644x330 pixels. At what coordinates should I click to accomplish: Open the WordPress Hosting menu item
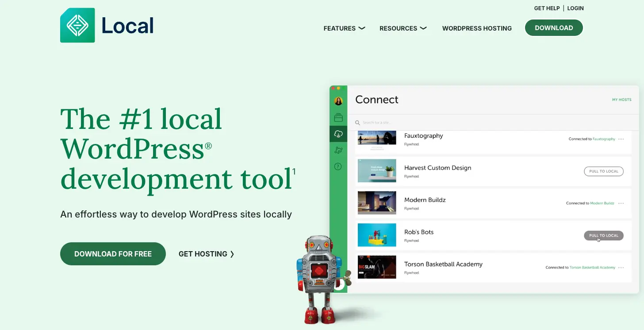[x=477, y=28]
